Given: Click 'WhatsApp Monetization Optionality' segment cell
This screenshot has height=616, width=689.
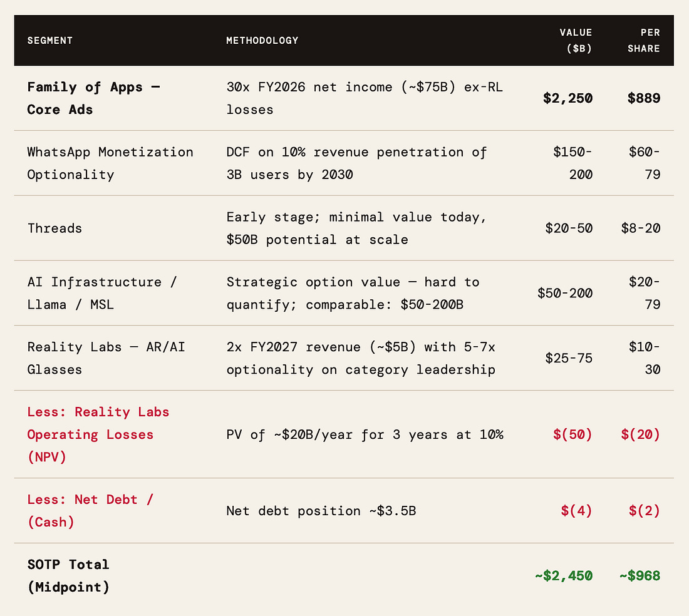Looking at the screenshot, I should point(110,163).
